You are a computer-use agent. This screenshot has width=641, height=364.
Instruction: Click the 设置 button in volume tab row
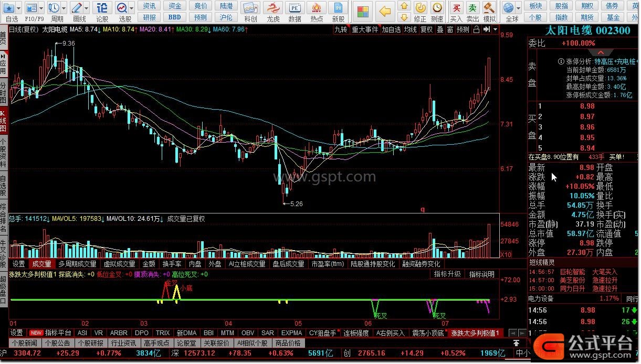coord(19,264)
